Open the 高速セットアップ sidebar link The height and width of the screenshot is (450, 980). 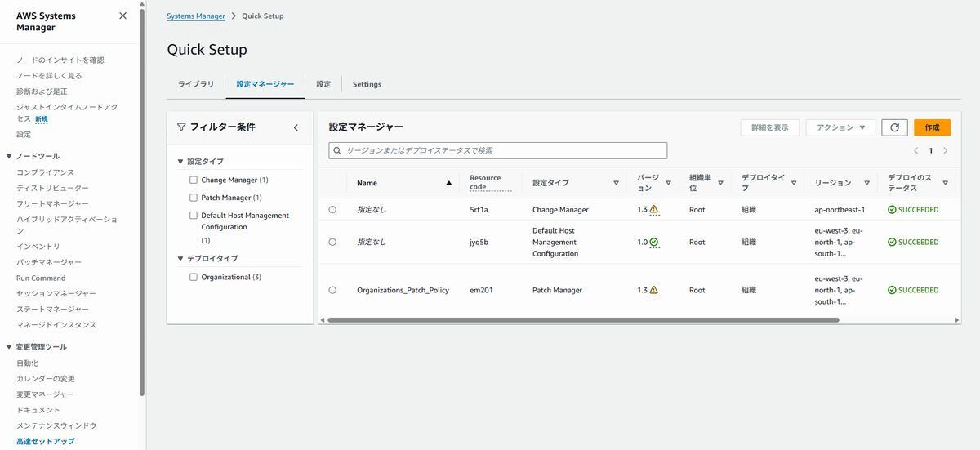tap(46, 441)
